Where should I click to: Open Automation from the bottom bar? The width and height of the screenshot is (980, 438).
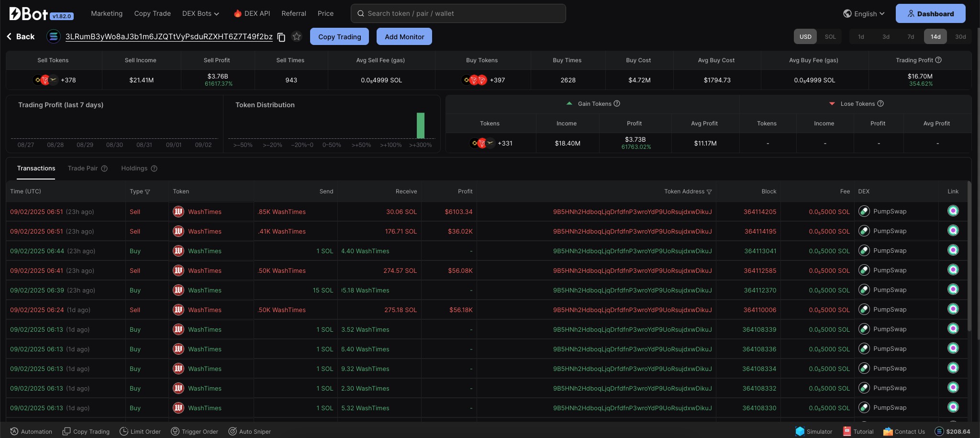pyautogui.click(x=31, y=431)
